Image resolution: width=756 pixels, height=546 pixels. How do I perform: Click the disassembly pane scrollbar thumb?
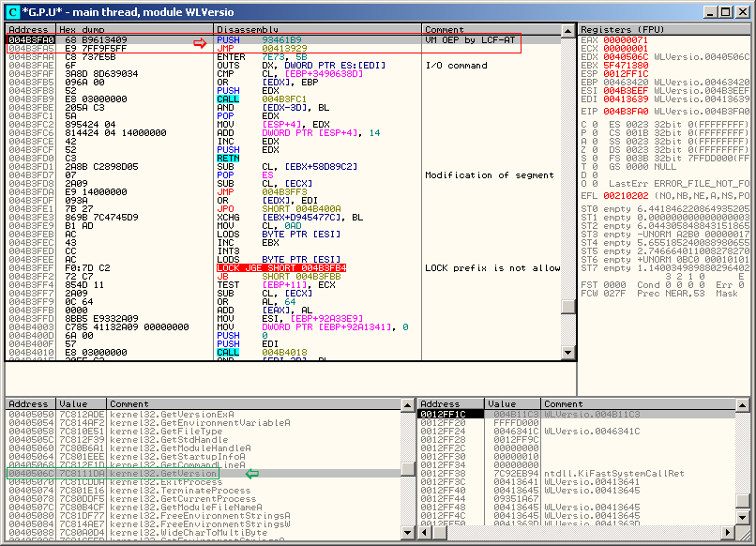568,307
